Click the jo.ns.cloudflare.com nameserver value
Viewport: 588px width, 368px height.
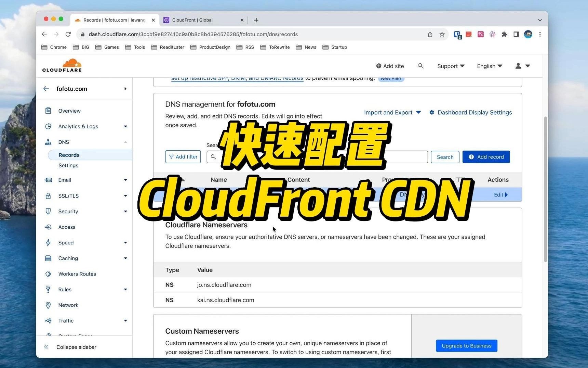click(224, 285)
